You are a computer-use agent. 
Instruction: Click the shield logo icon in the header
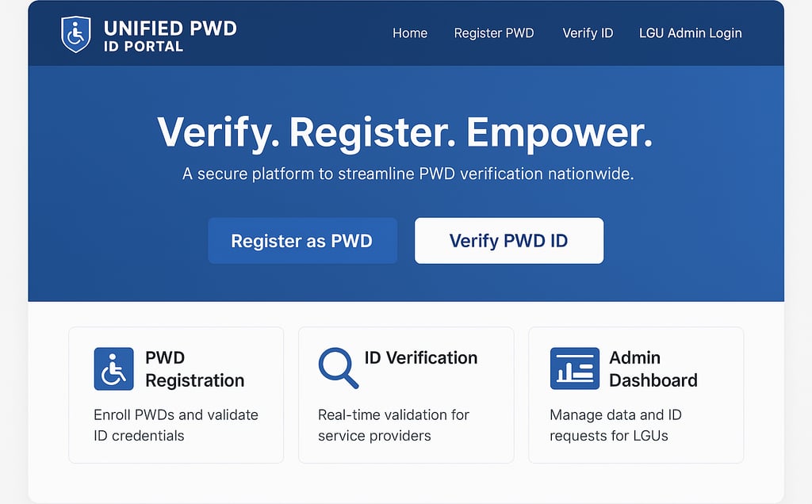click(x=75, y=33)
